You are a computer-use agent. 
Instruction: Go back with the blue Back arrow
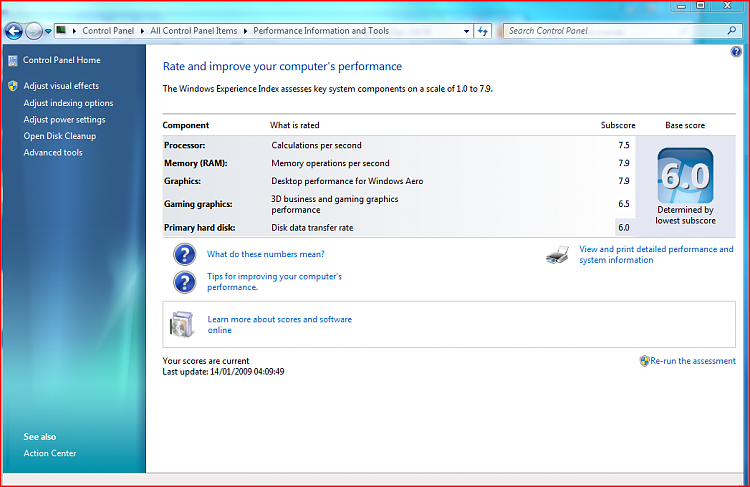(14, 32)
